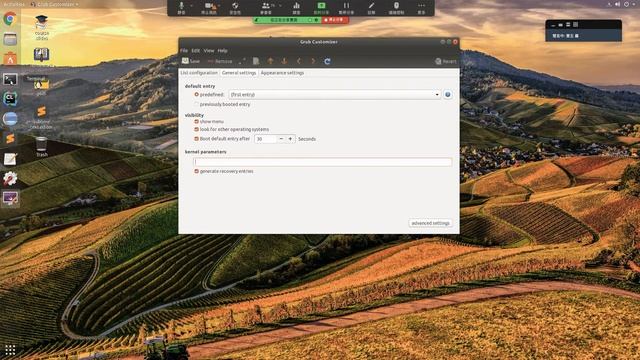The width and height of the screenshot is (640, 360).
Task: Click the microphone mute icon in meeting bar
Action: 181,6
